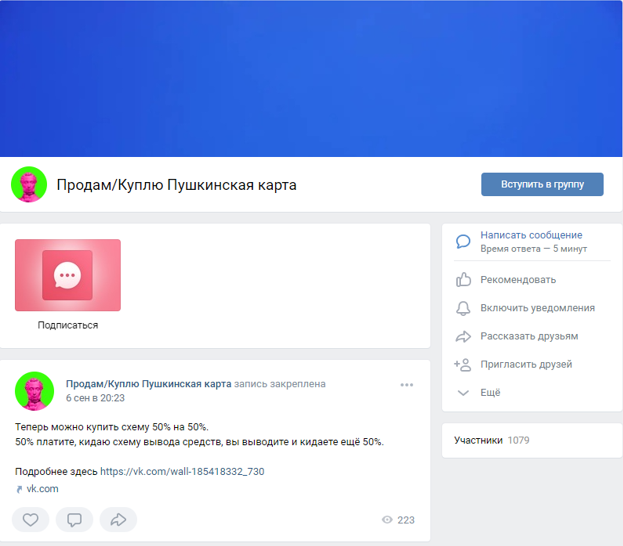Open the vk.com/wall-185418332_730 link
Image resolution: width=623 pixels, height=546 pixels.
pyautogui.click(x=182, y=471)
